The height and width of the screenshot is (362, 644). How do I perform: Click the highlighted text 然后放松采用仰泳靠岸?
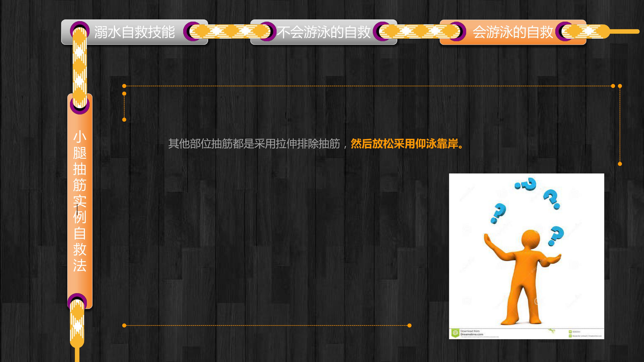(x=404, y=144)
